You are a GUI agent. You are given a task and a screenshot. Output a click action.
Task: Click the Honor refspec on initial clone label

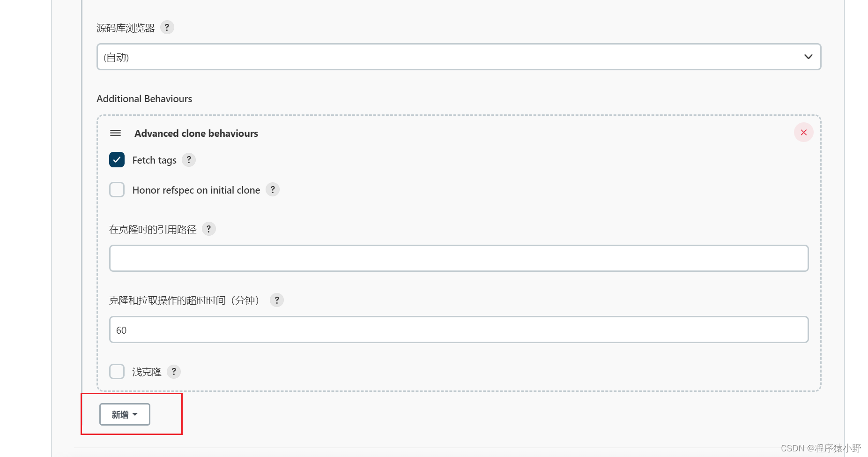(x=196, y=190)
